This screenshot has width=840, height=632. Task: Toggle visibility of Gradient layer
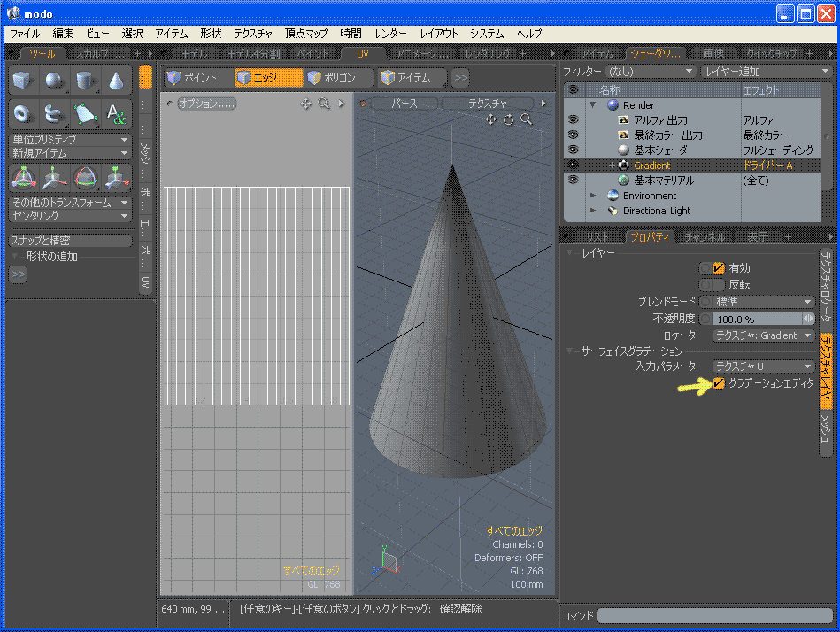point(574,165)
